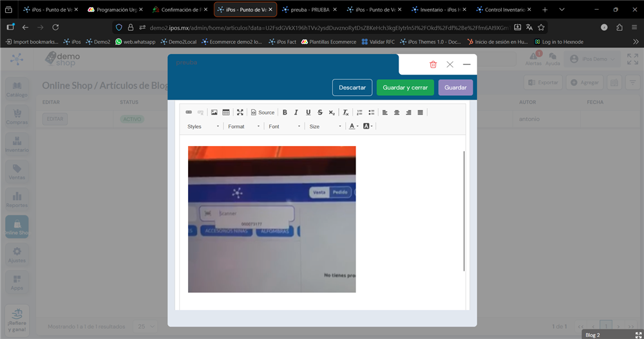The height and width of the screenshot is (339, 644).
Task: Open the Control Inventario browser tab
Action: tap(504, 10)
